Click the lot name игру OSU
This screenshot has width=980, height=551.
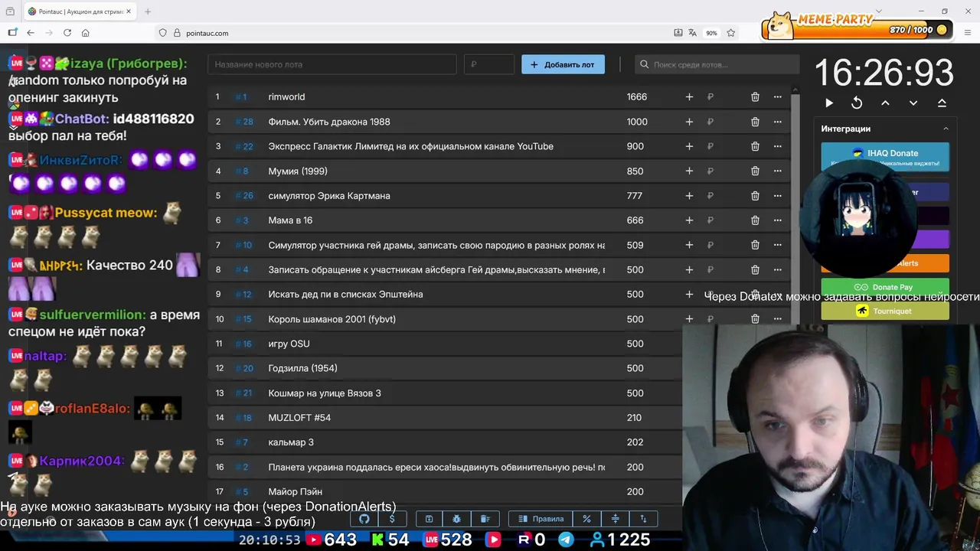[289, 344]
